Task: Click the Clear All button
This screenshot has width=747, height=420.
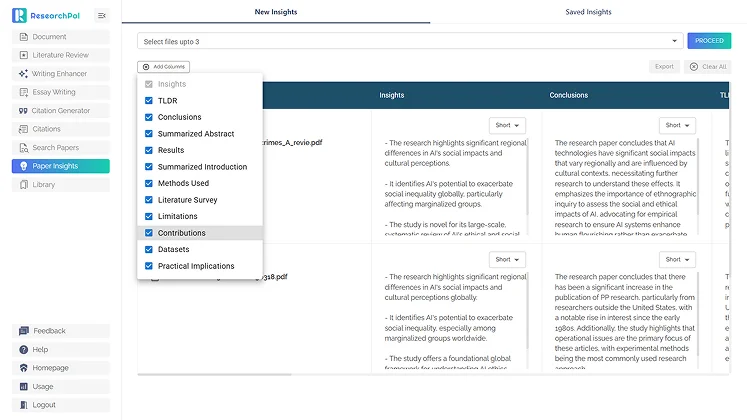Action: point(707,67)
